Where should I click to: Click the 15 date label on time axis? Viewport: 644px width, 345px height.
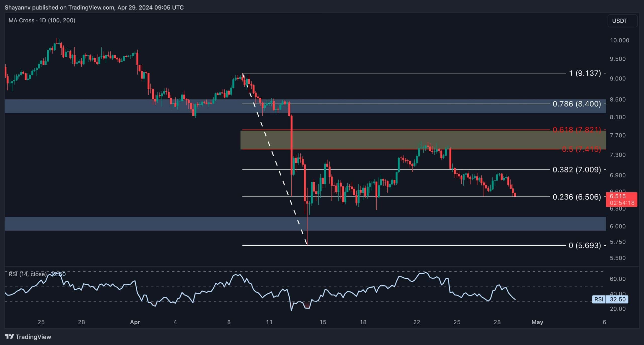pyautogui.click(x=323, y=322)
